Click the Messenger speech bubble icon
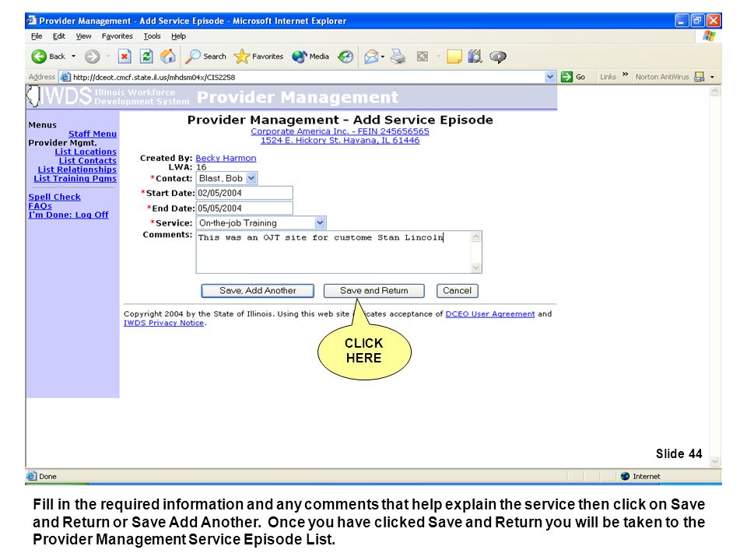The image size is (747, 560). point(498,57)
